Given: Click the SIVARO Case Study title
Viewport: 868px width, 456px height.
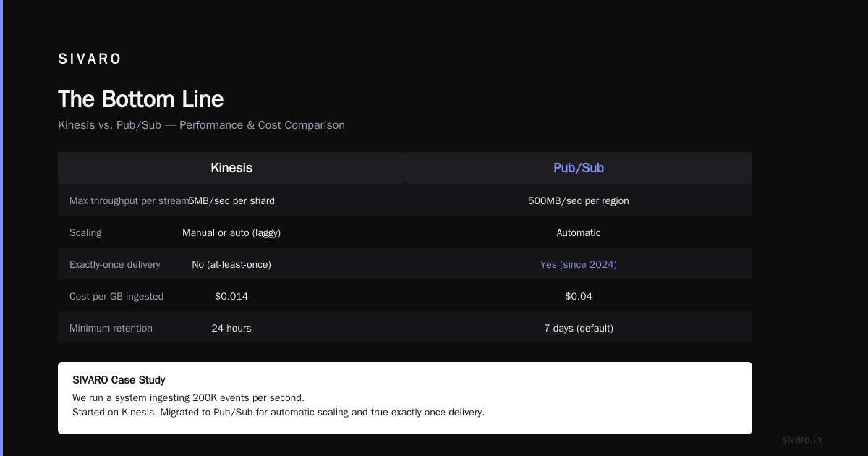Looking at the screenshot, I should (119, 380).
